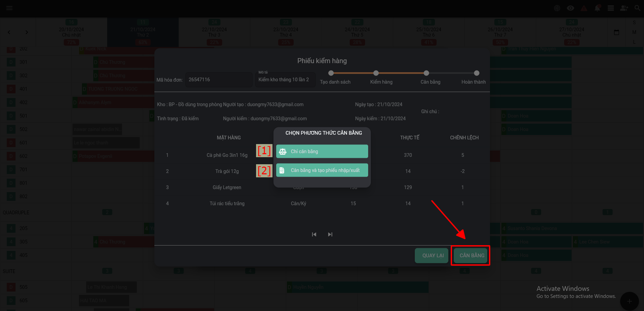Click the add guest person icon
This screenshot has width=644, height=311.
coord(624,8)
